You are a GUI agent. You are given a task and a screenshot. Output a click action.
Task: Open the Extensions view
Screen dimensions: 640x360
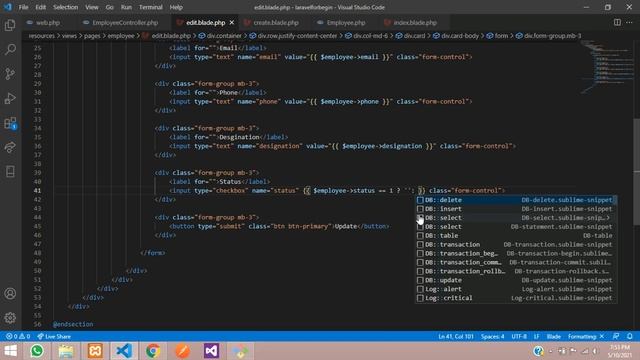[x=10, y=123]
